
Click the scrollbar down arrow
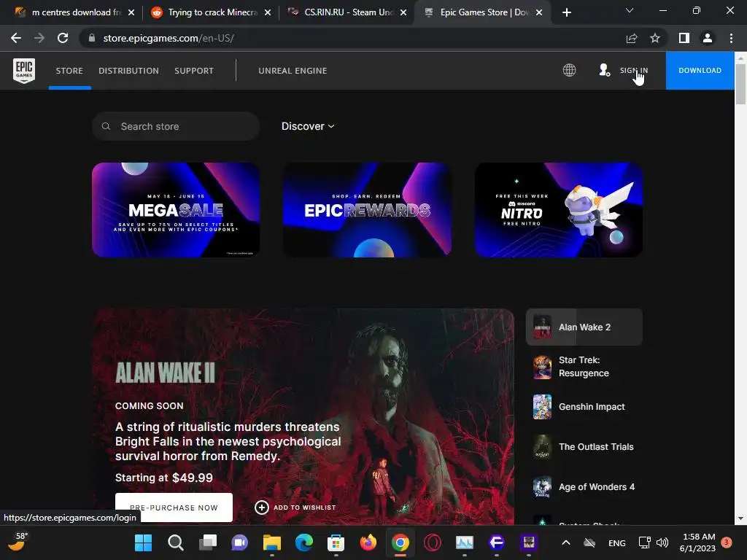point(740,518)
